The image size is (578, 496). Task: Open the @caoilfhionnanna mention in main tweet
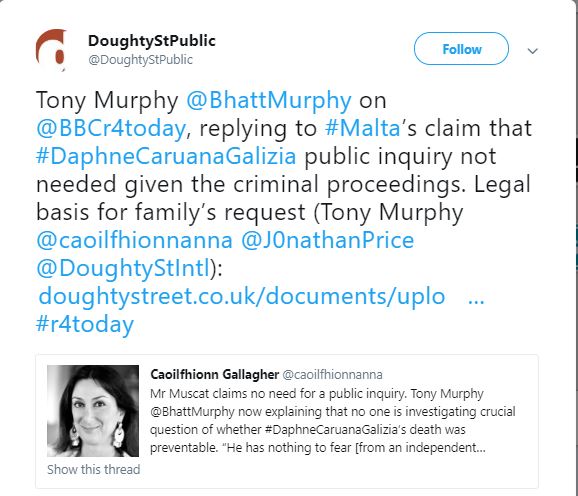[135, 240]
